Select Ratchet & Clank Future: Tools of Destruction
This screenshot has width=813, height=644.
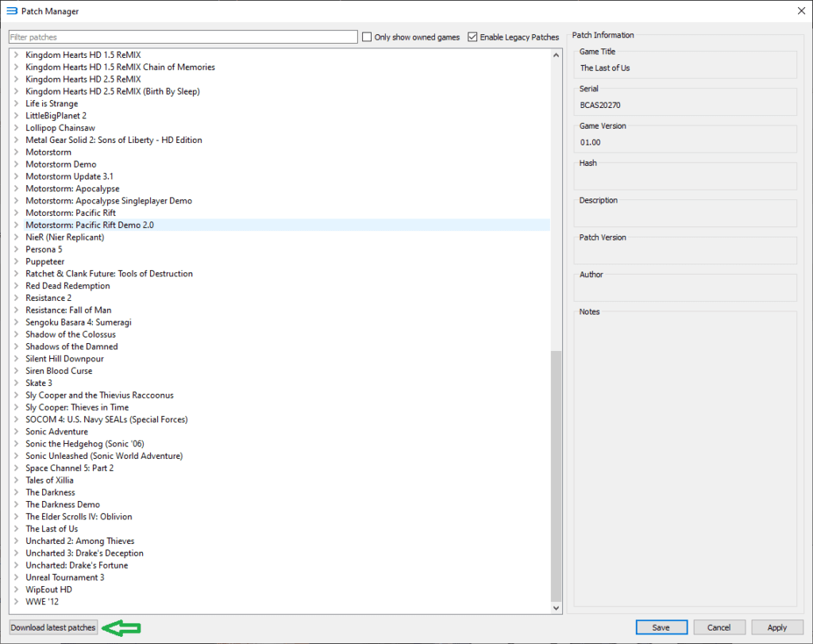click(x=110, y=273)
